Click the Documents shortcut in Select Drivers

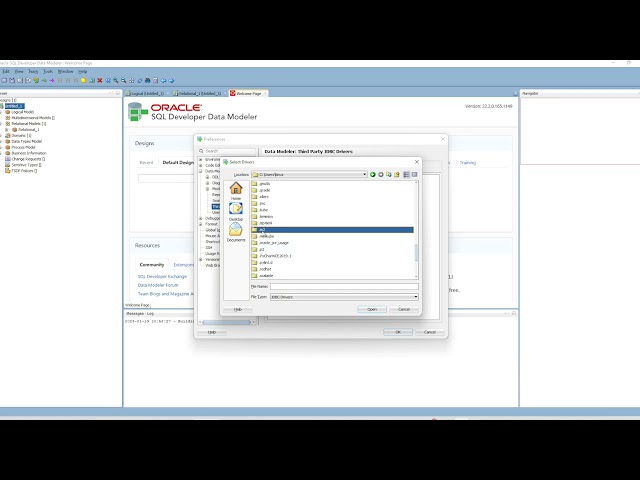[x=236, y=233]
